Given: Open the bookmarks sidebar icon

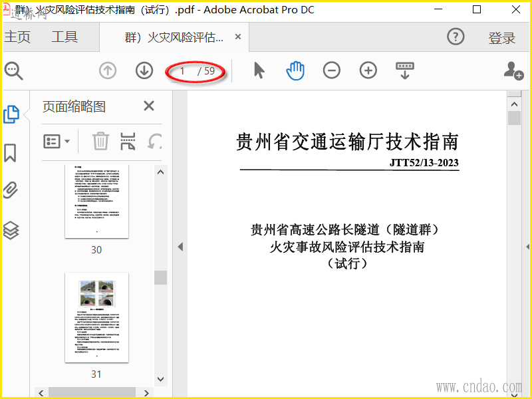Looking at the screenshot, I should (x=10, y=153).
